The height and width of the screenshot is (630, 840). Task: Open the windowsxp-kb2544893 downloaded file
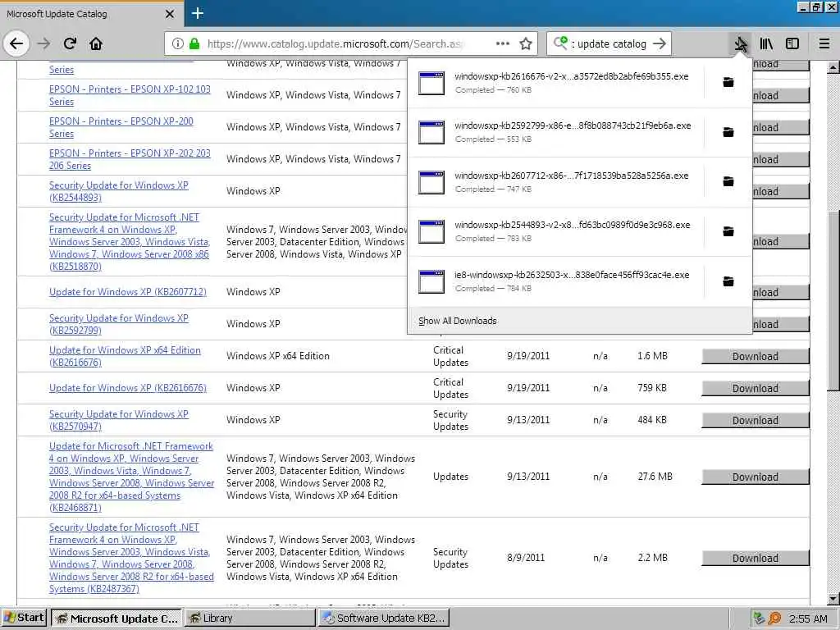[557, 231]
